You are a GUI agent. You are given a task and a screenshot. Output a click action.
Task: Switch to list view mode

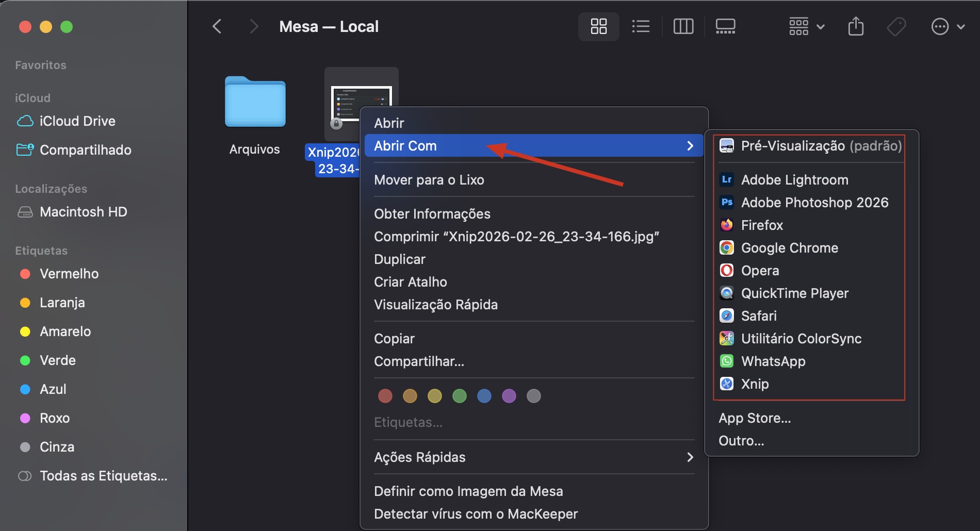click(x=641, y=26)
